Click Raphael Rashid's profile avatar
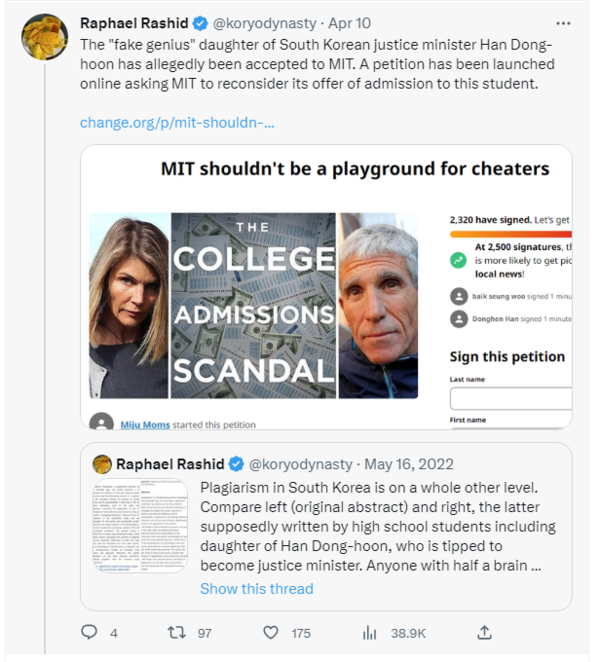Image resolution: width=600 pixels, height=662 pixels. [x=45, y=37]
